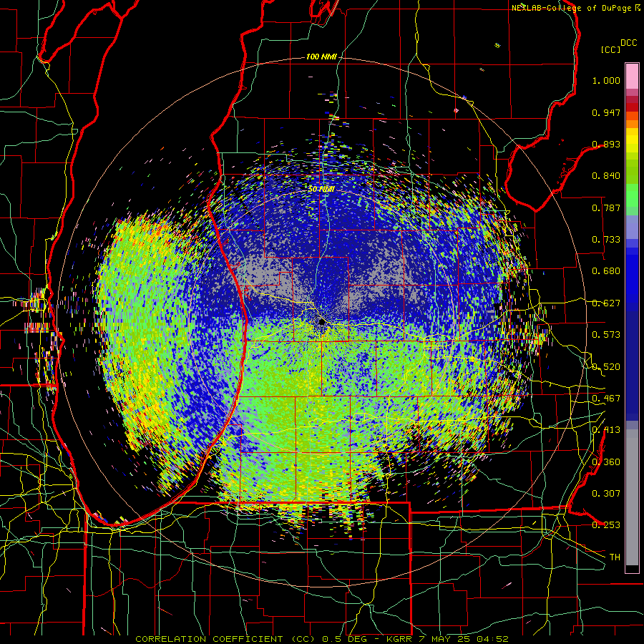This screenshot has width=644, height=644.
Task: Click the 100 NMI range ring label
Action: [321, 57]
